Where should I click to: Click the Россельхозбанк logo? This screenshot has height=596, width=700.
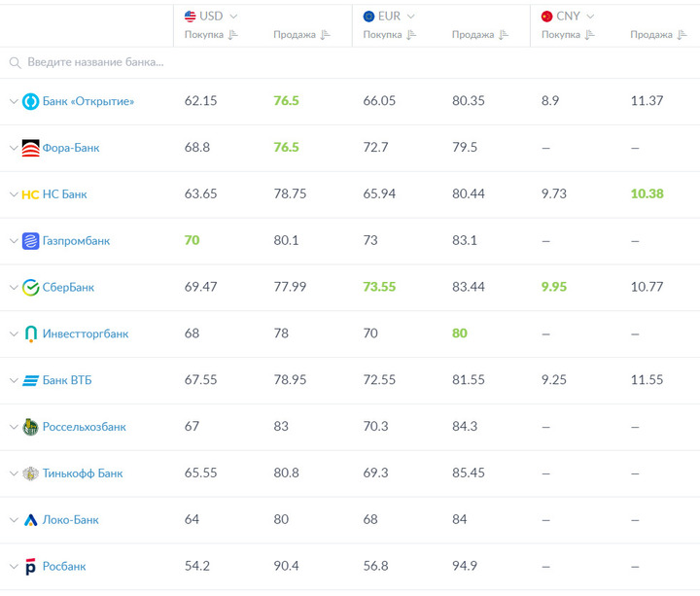(31, 427)
